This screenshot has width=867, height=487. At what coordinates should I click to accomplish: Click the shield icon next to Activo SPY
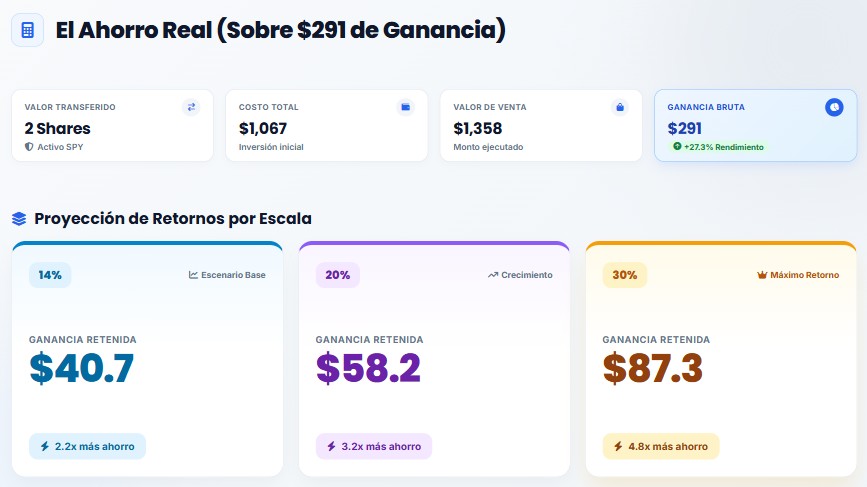point(29,147)
